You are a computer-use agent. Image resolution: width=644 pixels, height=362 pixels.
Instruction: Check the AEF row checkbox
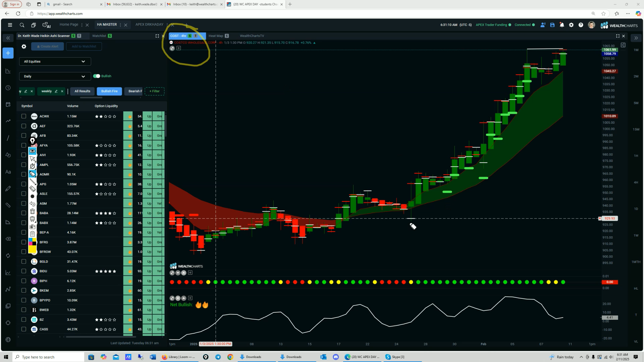point(23,126)
